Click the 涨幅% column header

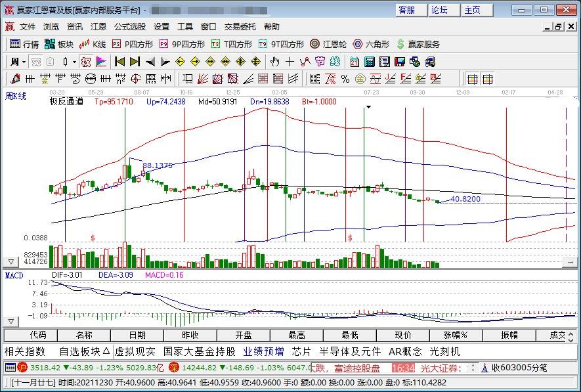point(456,336)
